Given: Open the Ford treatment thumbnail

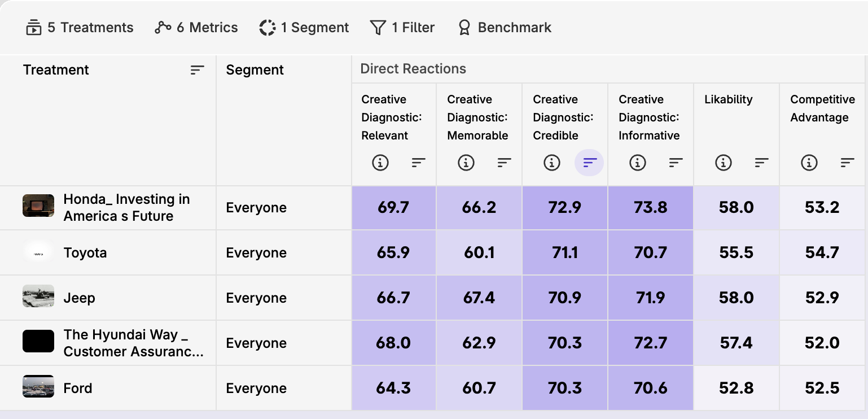Looking at the screenshot, I should point(38,386).
